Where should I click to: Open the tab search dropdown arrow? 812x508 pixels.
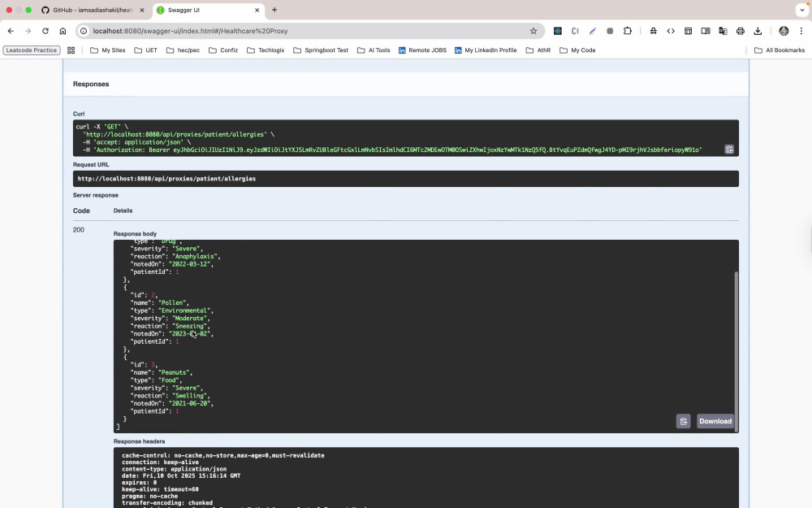click(x=802, y=10)
